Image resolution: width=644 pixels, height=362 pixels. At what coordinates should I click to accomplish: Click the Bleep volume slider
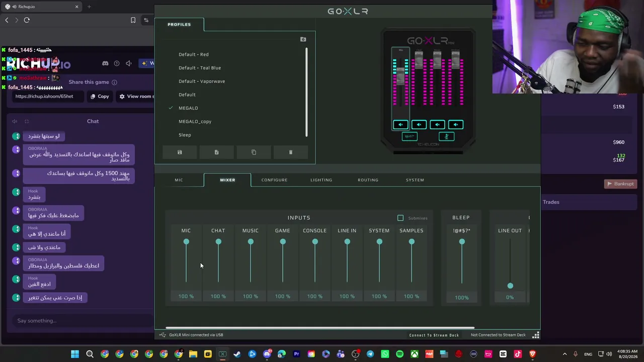pos(462,262)
